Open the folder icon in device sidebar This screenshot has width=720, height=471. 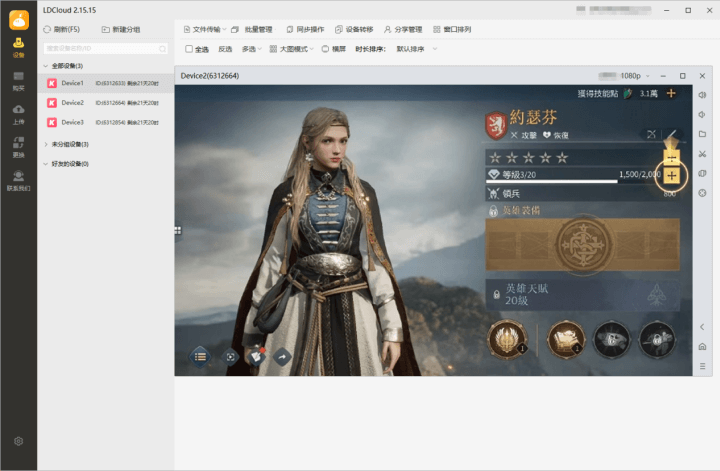(x=702, y=134)
